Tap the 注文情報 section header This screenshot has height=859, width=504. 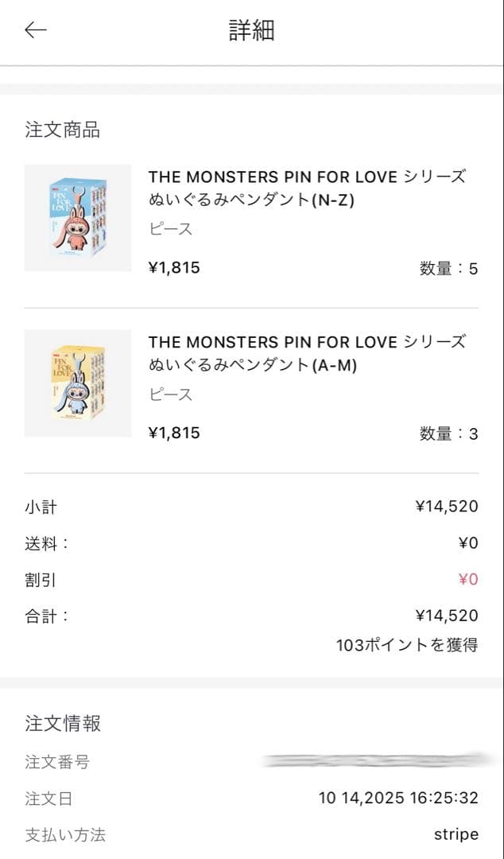tap(63, 724)
